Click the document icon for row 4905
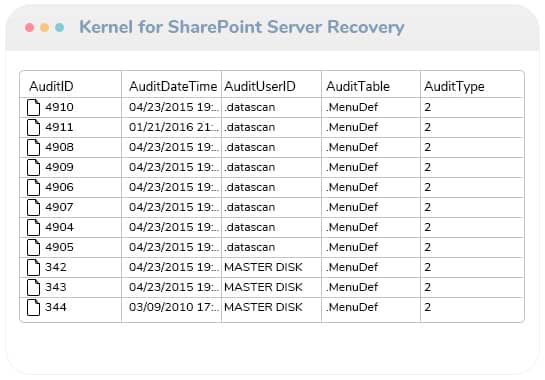545x380 pixels. 33,247
